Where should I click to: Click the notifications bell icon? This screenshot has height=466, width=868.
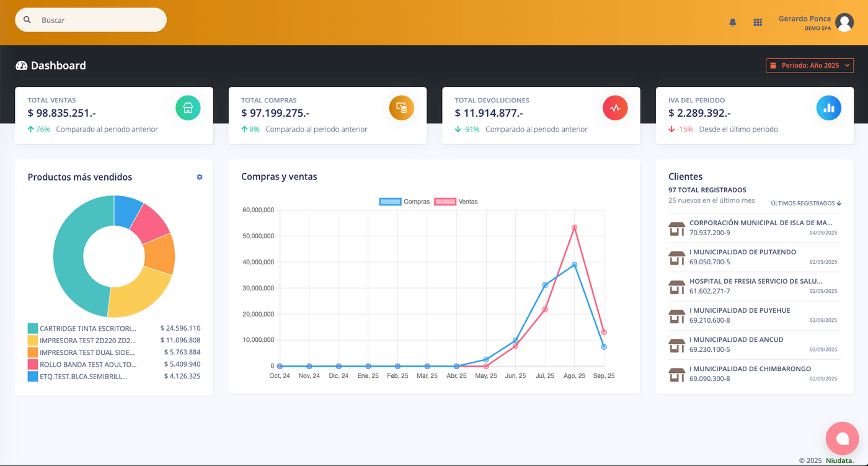pos(733,22)
